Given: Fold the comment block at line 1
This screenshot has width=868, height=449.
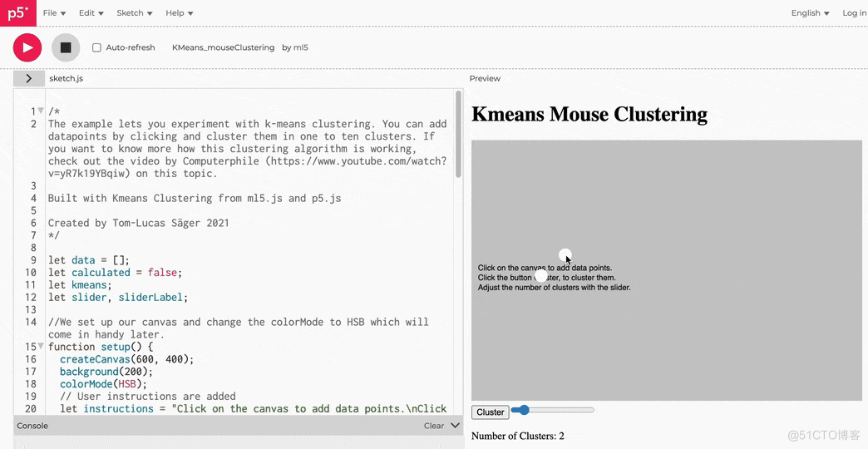Looking at the screenshot, I should pos(41,111).
